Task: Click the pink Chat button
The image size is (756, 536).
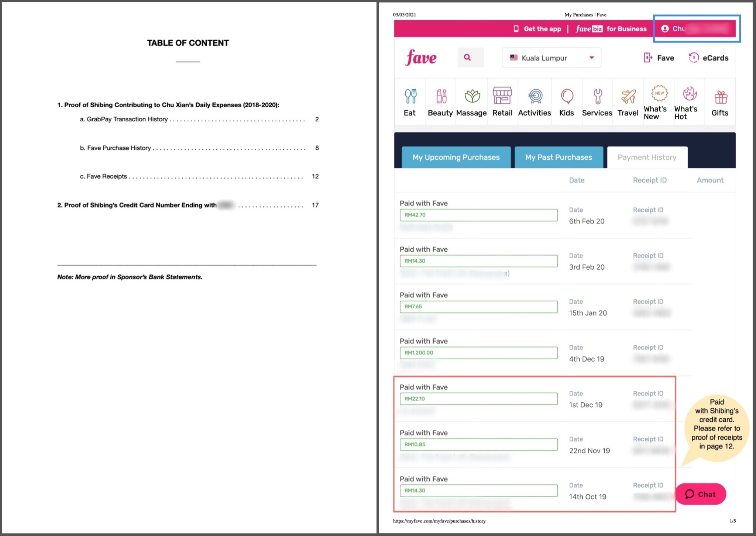Action: [700, 494]
